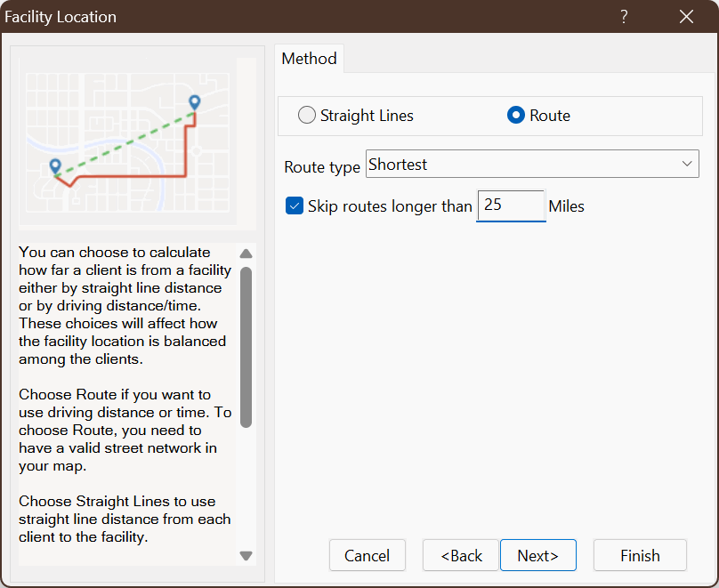Click the help question mark icon

click(624, 17)
